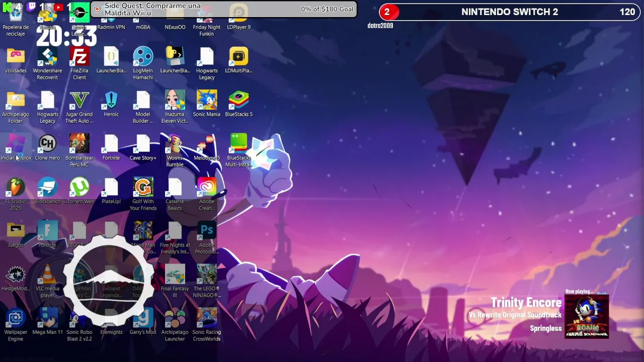The height and width of the screenshot is (362, 644).
Task: Open Sonic Robo Blast 2 v2.2
Action: [79, 325]
